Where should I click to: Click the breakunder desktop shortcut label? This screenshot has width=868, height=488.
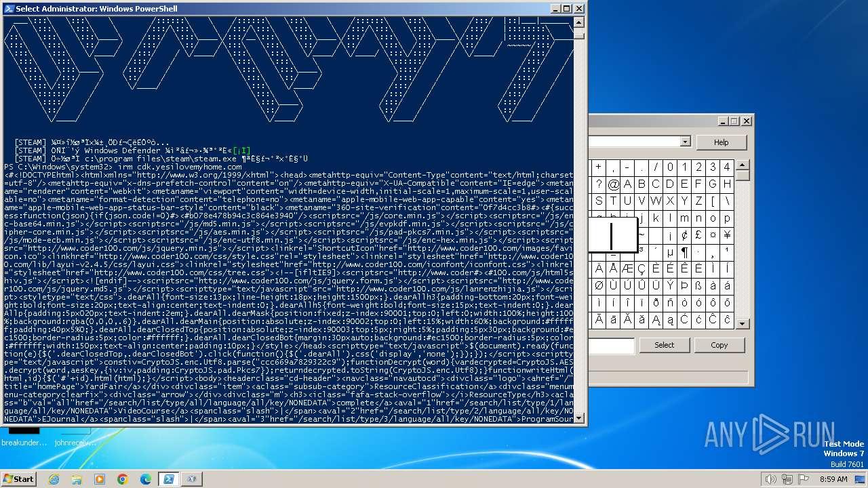coord(24,443)
